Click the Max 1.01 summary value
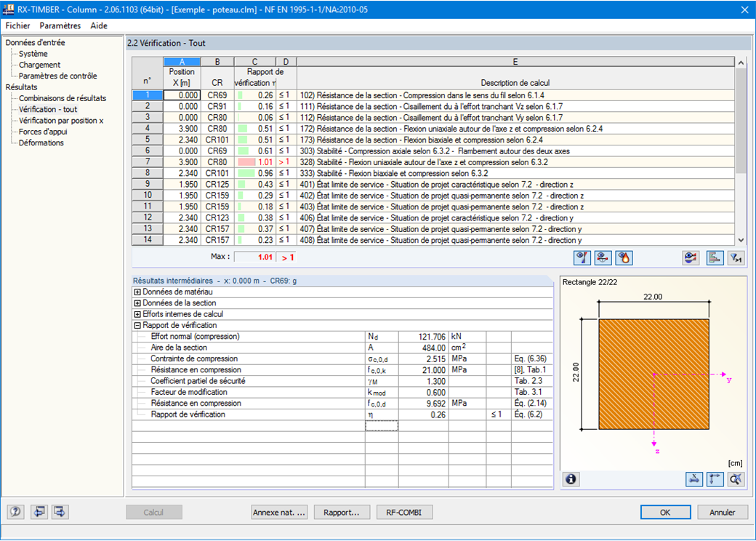 255,257
